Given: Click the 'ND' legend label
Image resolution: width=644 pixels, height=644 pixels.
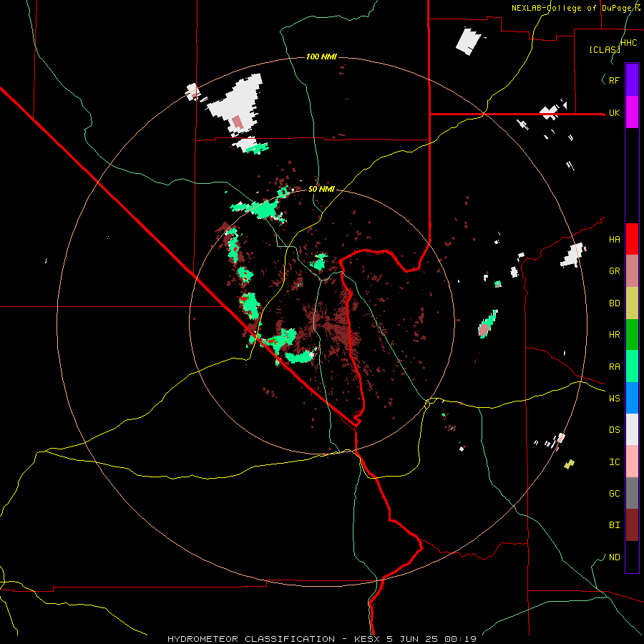Looking at the screenshot, I should click(614, 557).
